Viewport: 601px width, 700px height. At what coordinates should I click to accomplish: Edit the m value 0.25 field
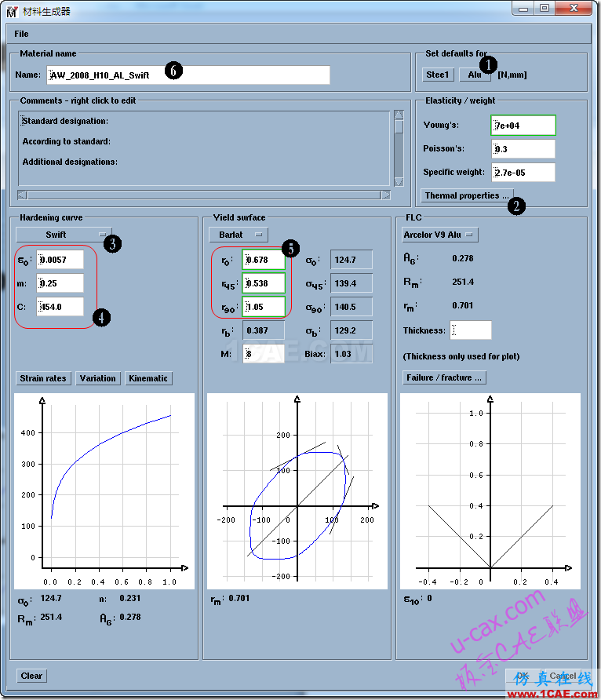pyautogui.click(x=60, y=283)
